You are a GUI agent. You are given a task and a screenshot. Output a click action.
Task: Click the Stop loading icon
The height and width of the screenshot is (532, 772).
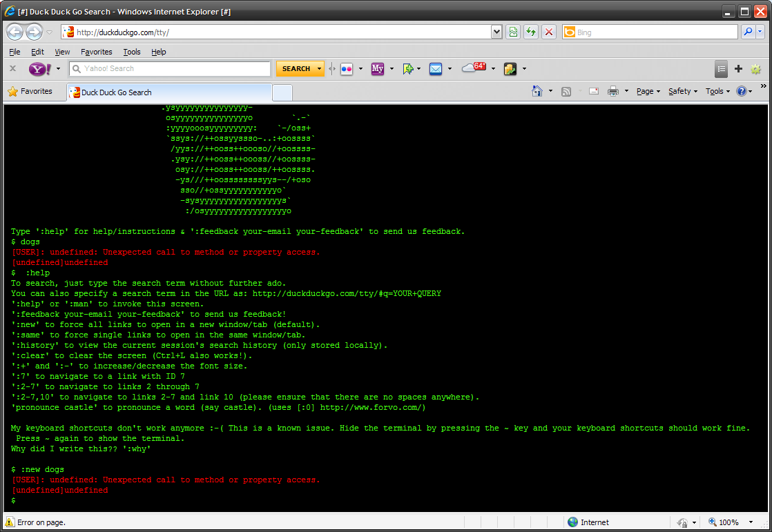(549, 32)
